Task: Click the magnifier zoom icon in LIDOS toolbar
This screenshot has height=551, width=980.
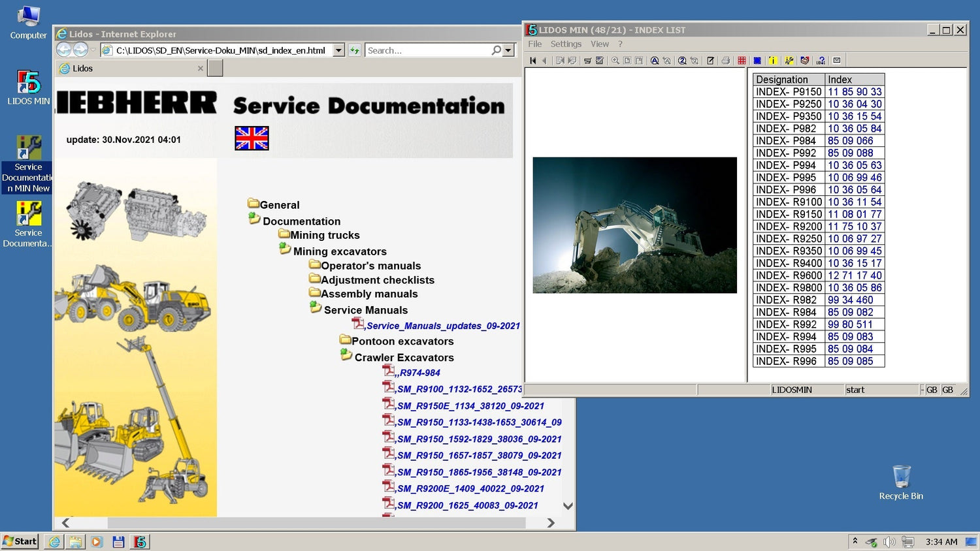Action: tap(615, 61)
